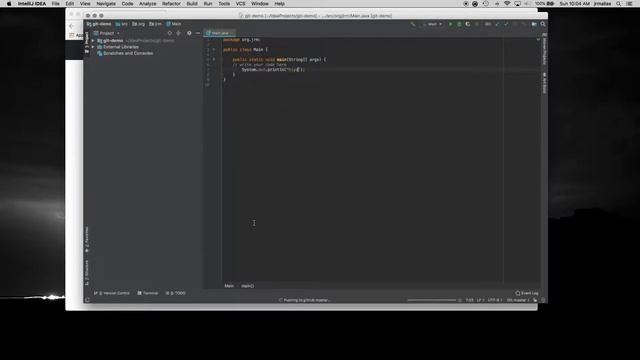
Task: Click the Debug bug icon
Action: point(459,24)
